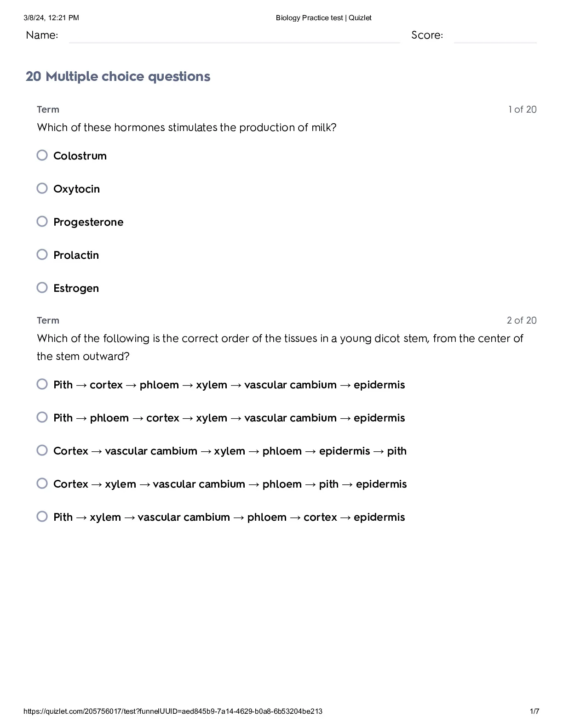Click the 20 Multiple choice questions heading
Viewport: 563px width, 728px height.
coord(118,76)
